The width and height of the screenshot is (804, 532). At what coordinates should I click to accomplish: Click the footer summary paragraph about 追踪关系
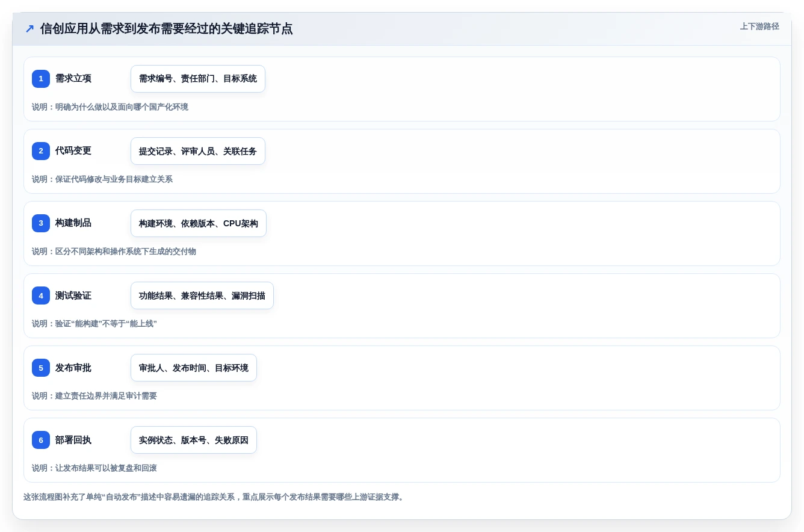(x=215, y=497)
